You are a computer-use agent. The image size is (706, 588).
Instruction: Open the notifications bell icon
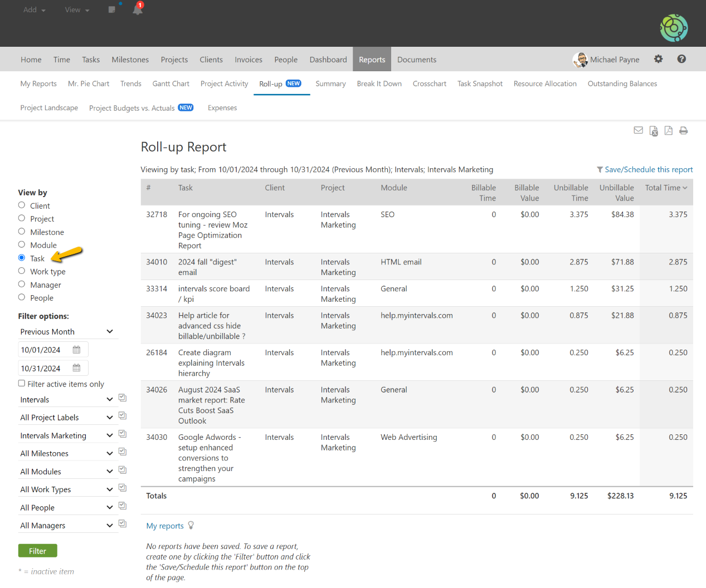tap(138, 9)
